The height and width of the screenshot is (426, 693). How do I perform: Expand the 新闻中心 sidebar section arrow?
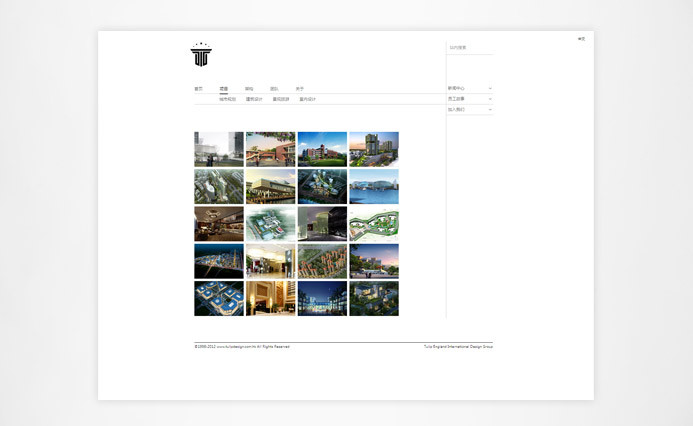point(490,88)
